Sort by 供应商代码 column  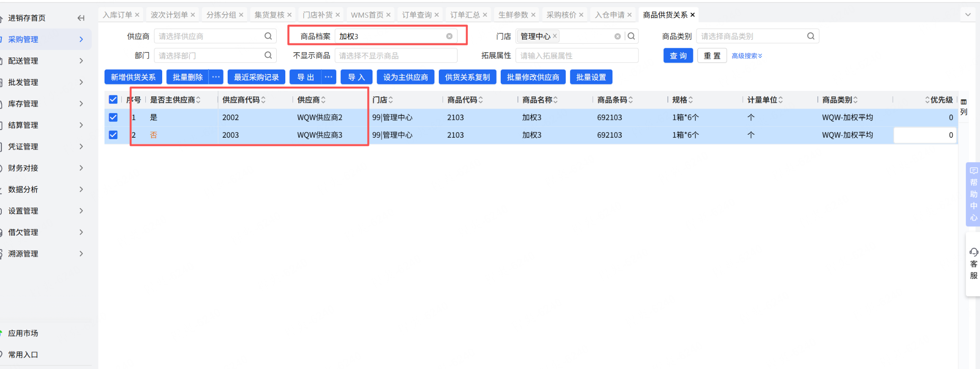263,100
